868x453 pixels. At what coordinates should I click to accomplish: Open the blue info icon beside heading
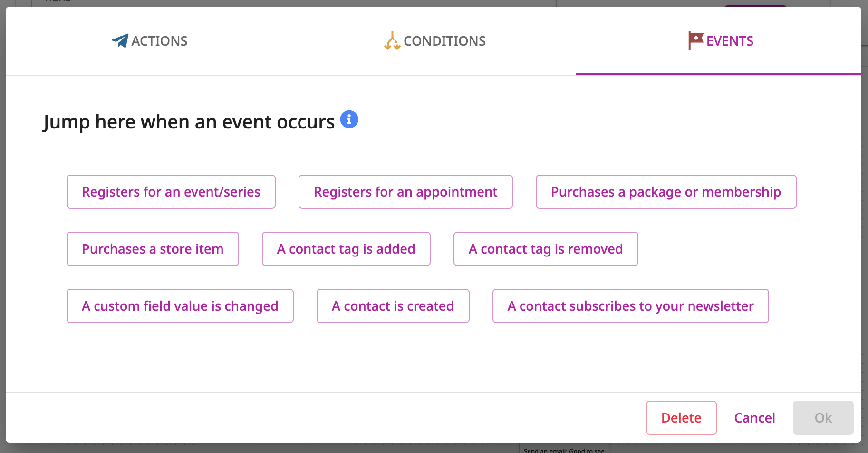(x=349, y=119)
